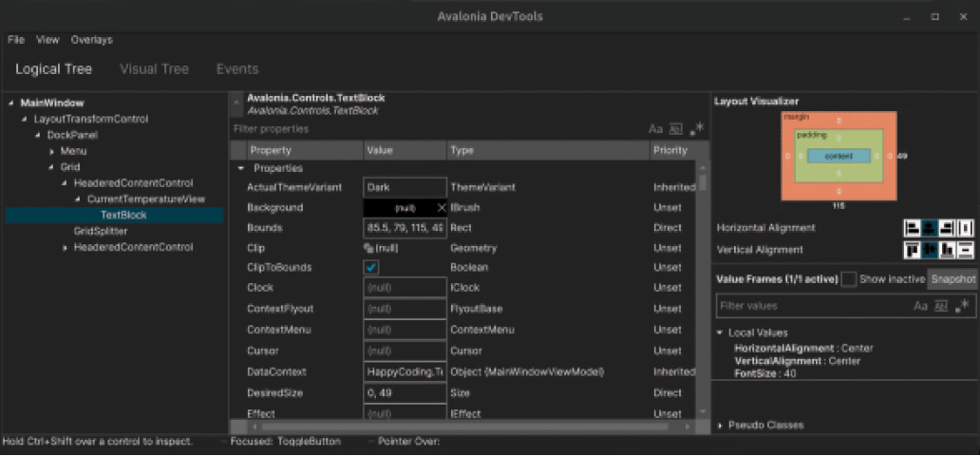Click the Cursor value field
The width and height of the screenshot is (980, 456).
coord(405,351)
